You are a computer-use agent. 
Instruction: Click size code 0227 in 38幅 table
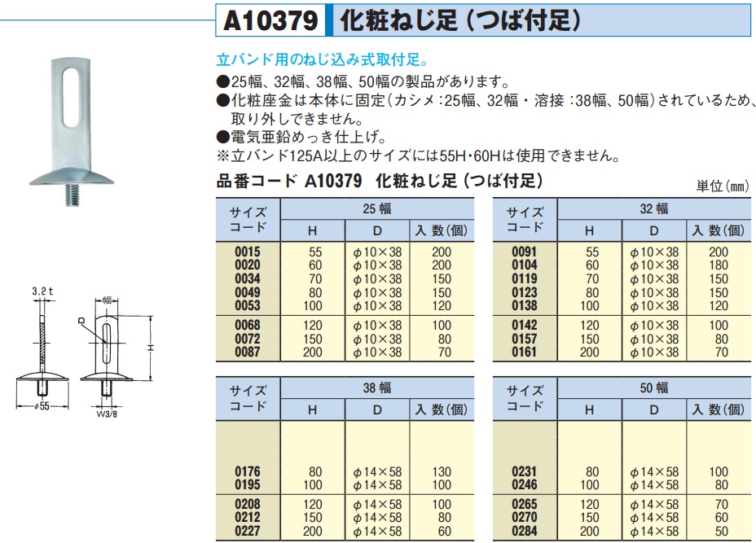[247, 532]
